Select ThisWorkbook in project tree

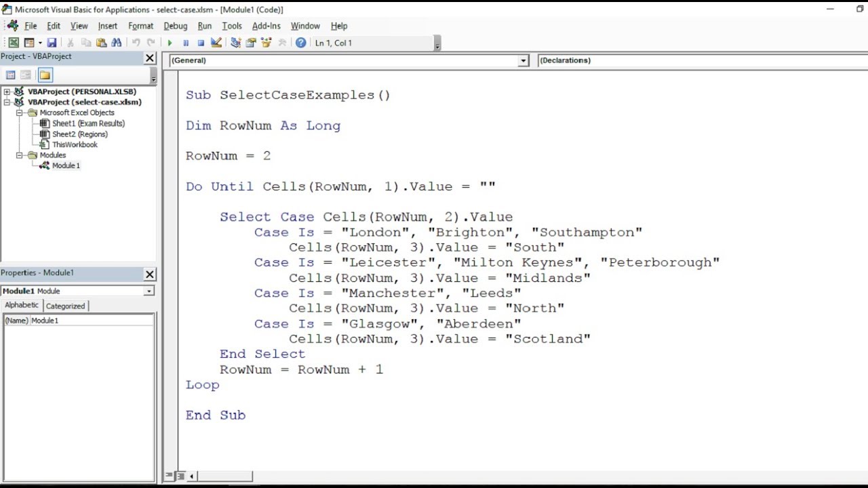click(75, 144)
